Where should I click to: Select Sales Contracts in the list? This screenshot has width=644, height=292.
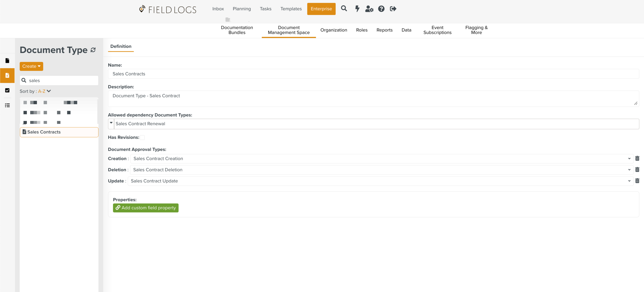59,132
